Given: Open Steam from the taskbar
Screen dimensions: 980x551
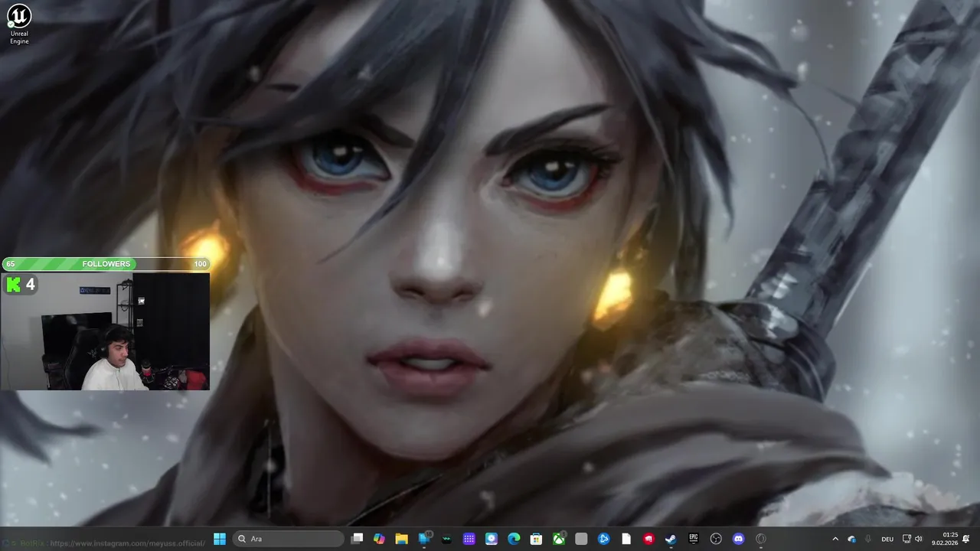Looking at the screenshot, I should pyautogui.click(x=671, y=539).
